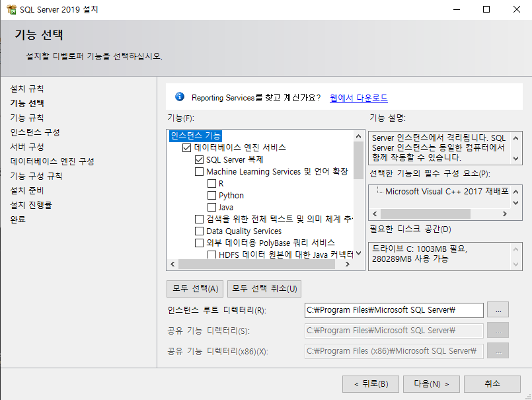Enable 외부 데이터용 PolyBase 쿼리 서비스
Screen dimensions: 532x400
199,243
